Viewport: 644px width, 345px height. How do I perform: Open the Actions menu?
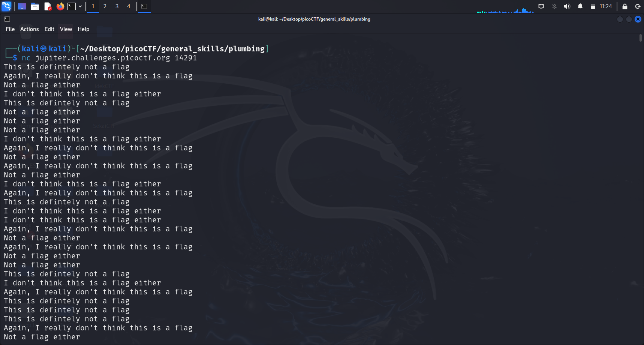29,29
